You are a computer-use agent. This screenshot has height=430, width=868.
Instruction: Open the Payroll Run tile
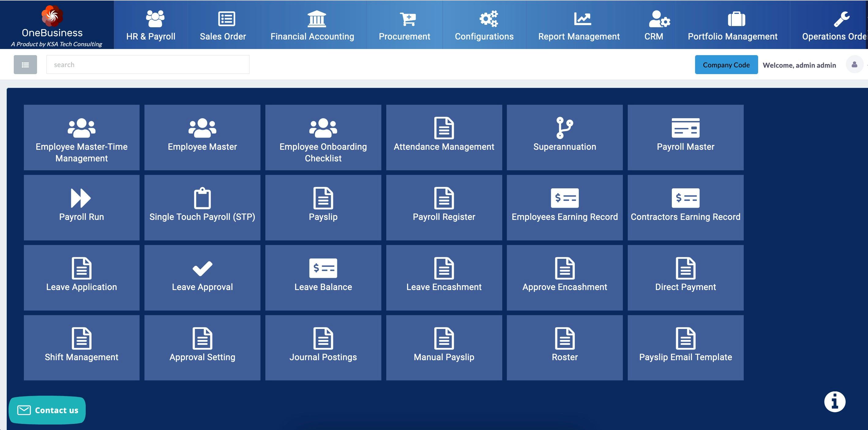click(x=81, y=207)
